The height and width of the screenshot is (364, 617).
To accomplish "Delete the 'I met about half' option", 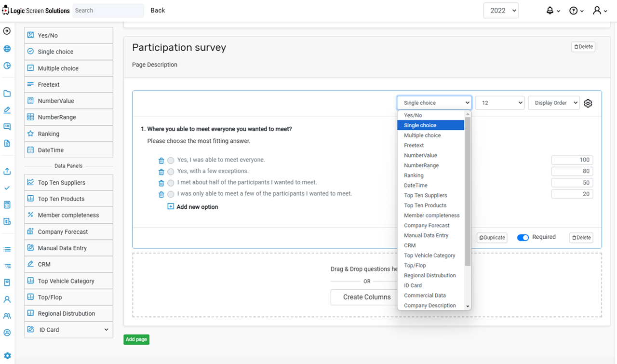I will pos(161,183).
